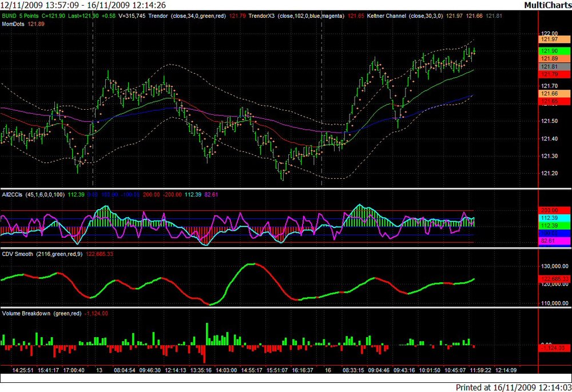This screenshot has height=392, width=572.
Task: Click the 09:46:30 time axis label
Action: click(150, 370)
